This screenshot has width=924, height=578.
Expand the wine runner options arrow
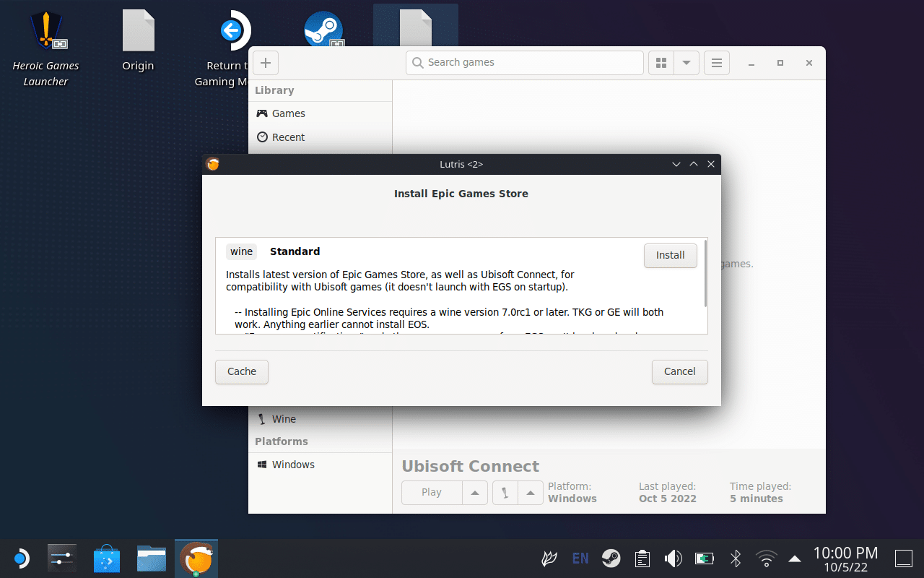[531, 493]
